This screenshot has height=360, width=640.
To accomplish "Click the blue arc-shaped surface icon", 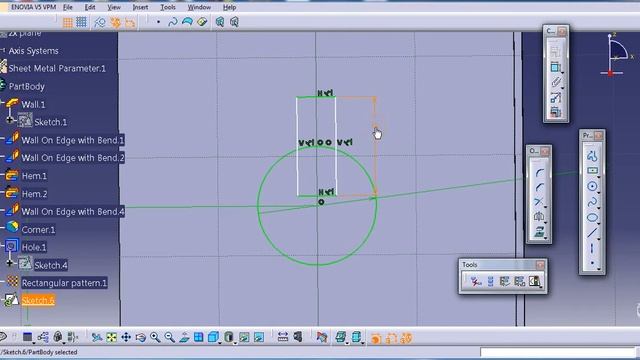I will (x=187, y=22).
